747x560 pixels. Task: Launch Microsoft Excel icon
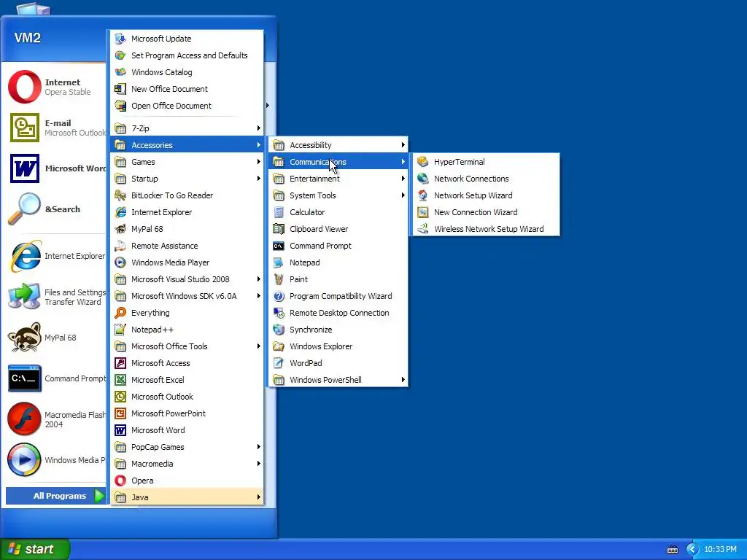coord(120,380)
